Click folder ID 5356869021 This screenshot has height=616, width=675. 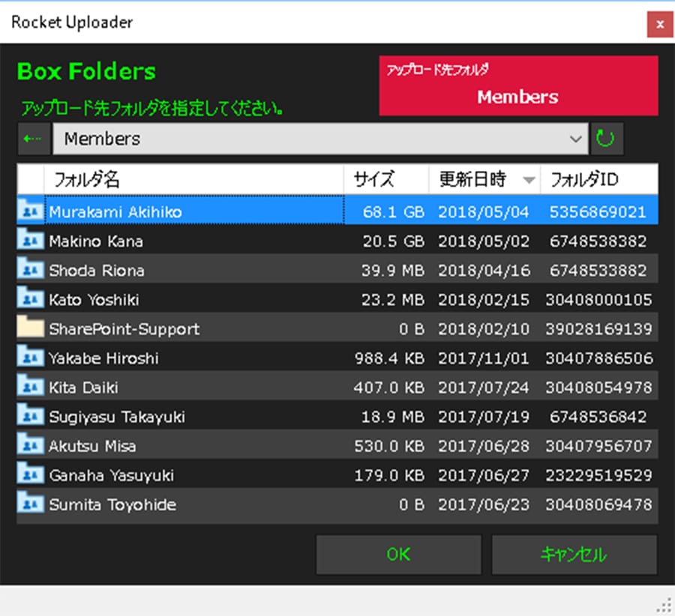point(598,211)
